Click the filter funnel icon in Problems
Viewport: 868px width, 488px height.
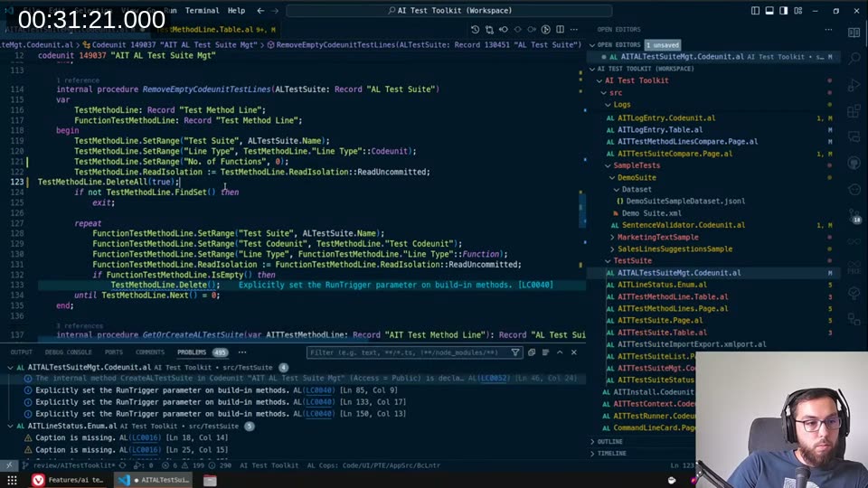[515, 352]
